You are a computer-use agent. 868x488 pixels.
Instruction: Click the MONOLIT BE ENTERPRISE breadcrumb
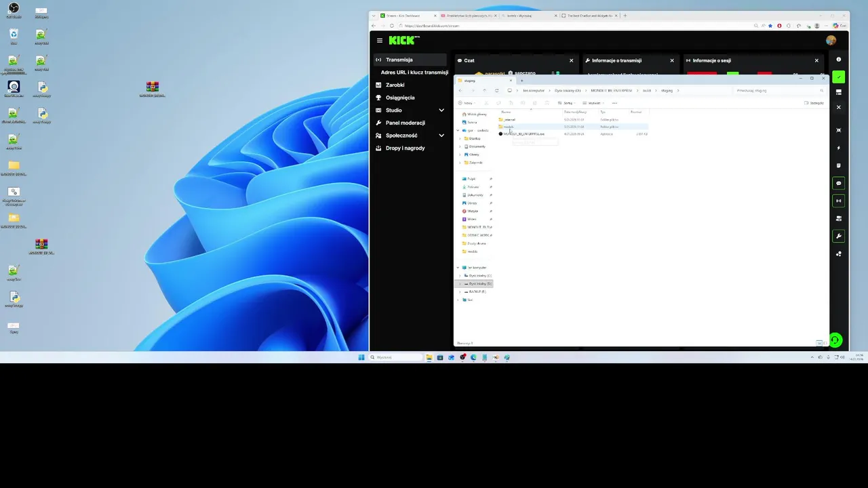click(x=612, y=90)
